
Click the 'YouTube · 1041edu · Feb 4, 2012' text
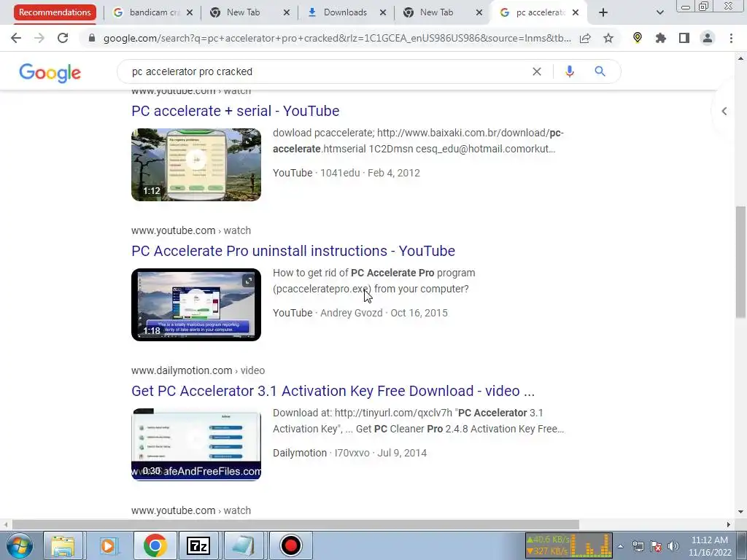(347, 173)
